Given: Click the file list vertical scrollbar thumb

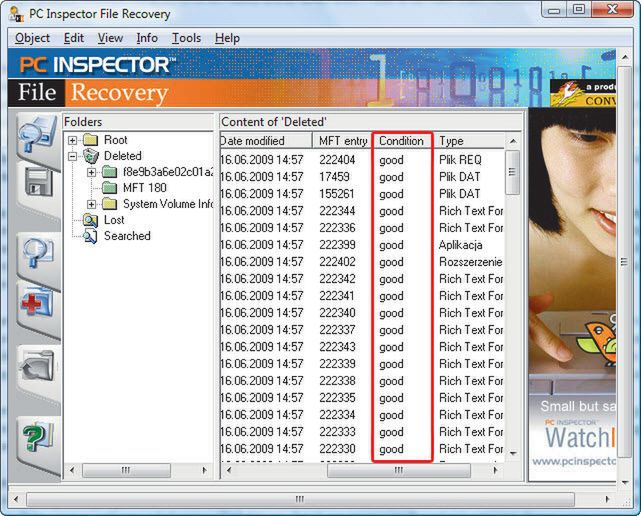Looking at the screenshot, I should coord(513,172).
